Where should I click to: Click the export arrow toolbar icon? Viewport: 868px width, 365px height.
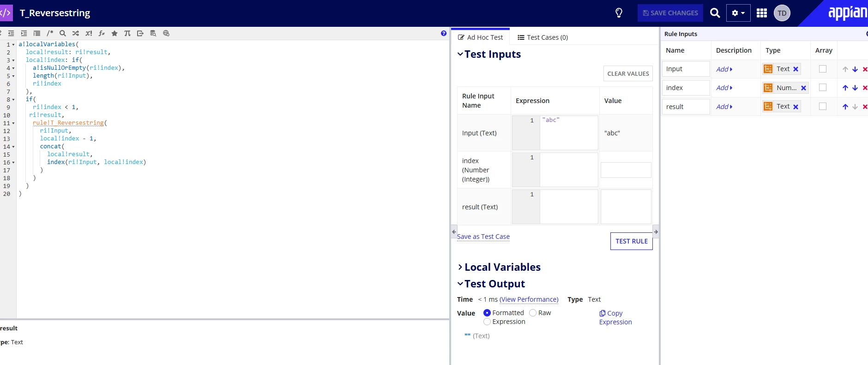coord(140,33)
